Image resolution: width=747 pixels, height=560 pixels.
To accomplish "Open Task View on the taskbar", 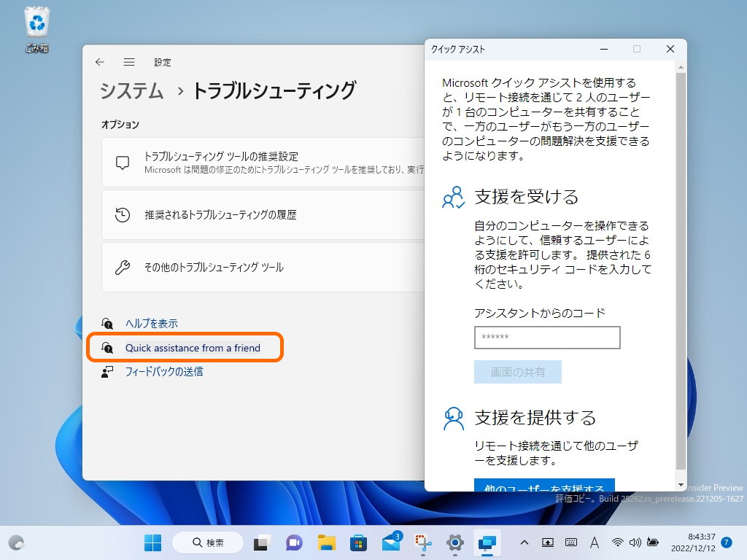I will click(x=260, y=542).
